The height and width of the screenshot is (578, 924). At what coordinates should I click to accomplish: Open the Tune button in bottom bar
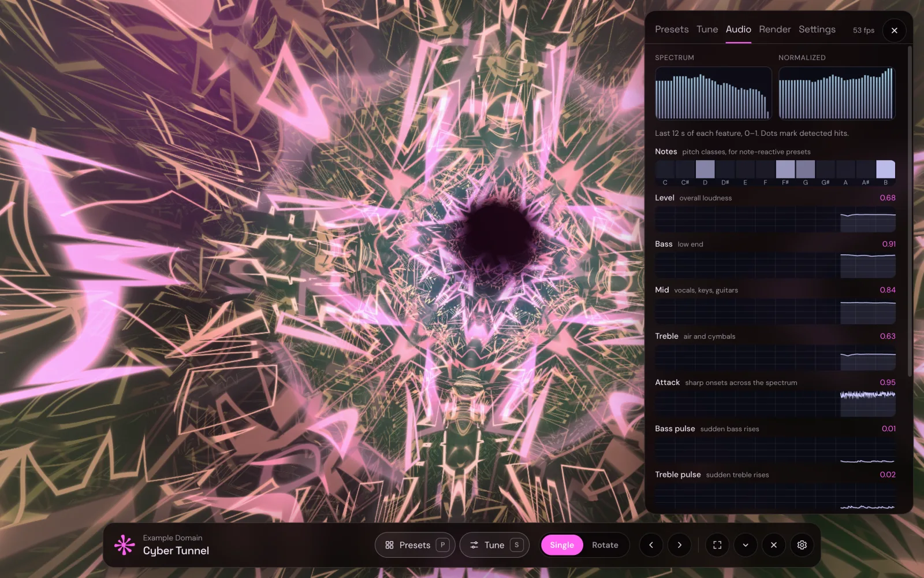pos(494,545)
